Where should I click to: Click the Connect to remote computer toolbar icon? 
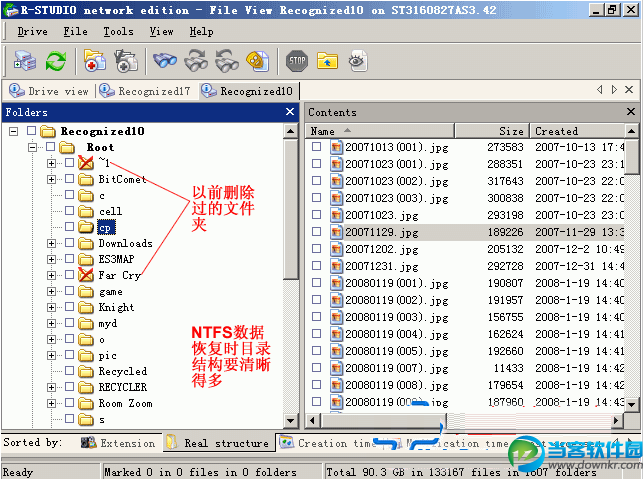click(x=25, y=61)
